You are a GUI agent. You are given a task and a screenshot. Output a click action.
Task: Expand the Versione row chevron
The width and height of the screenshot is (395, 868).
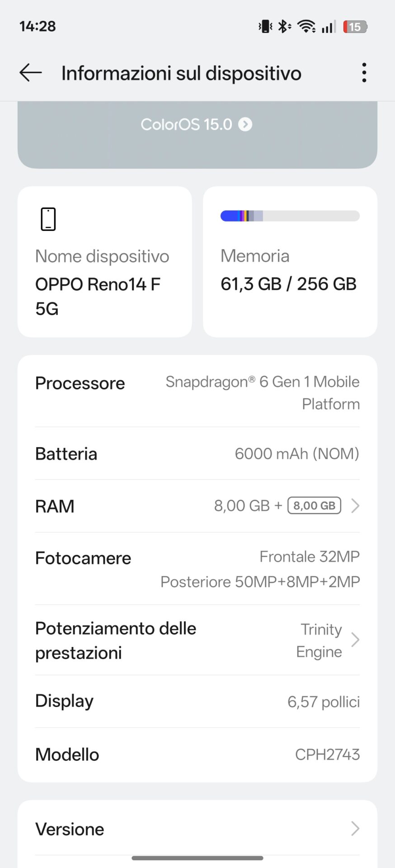[355, 829]
